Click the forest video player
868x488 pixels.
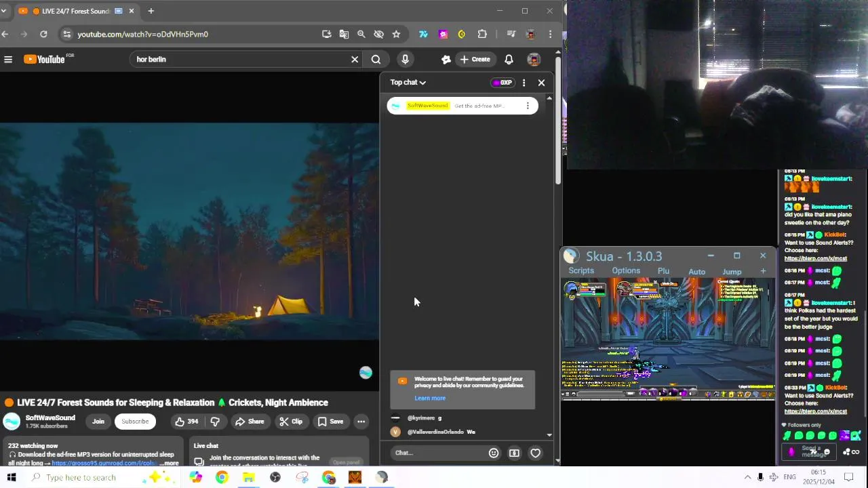point(189,231)
